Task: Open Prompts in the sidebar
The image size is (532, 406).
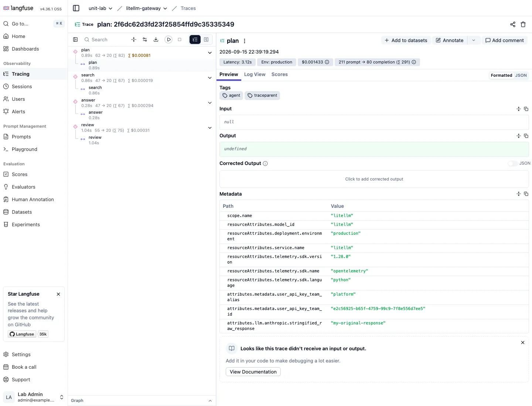Action: tap(34, 137)
